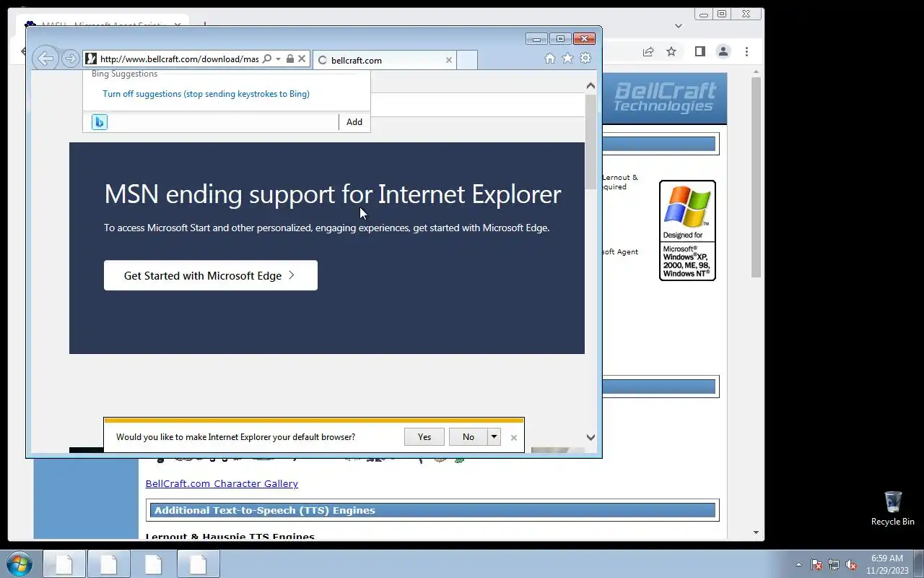The height and width of the screenshot is (578, 924).
Task: Open IE Favorites star
Action: (568, 59)
